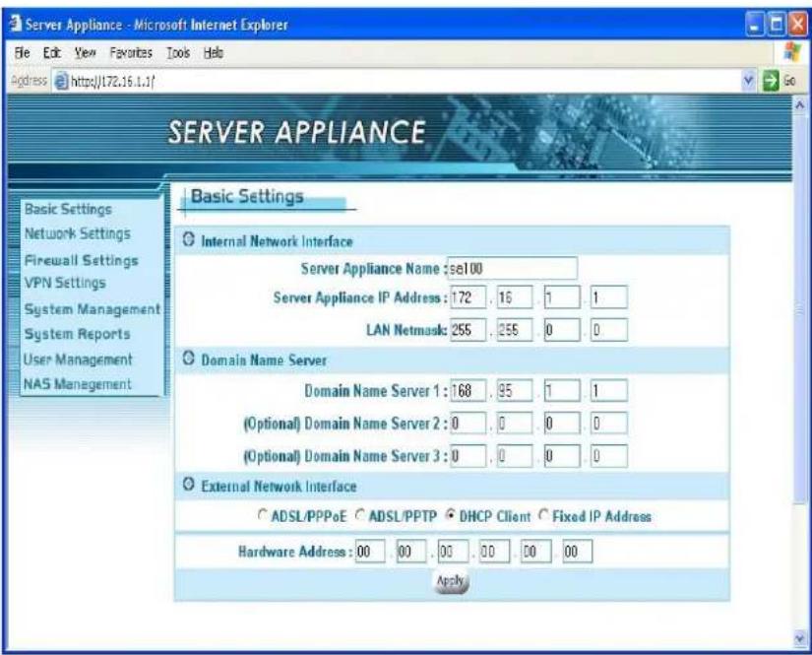
Task: Minimize the Internet Explorer window
Action: pos(755,25)
